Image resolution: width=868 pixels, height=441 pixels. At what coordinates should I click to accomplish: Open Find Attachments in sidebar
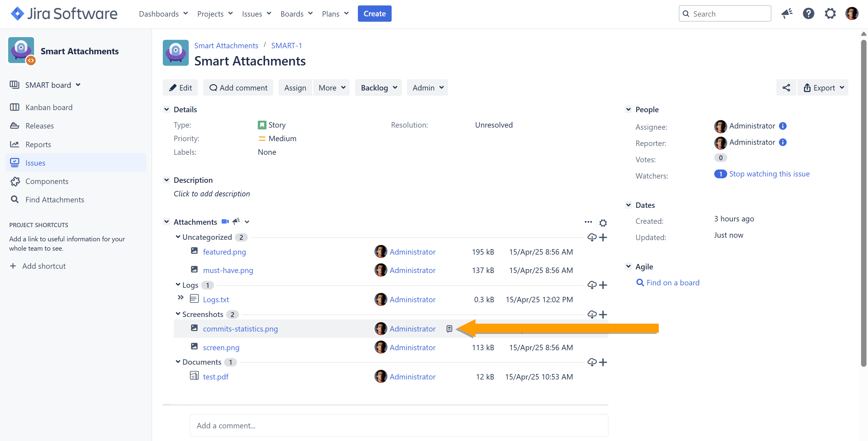pos(76,200)
